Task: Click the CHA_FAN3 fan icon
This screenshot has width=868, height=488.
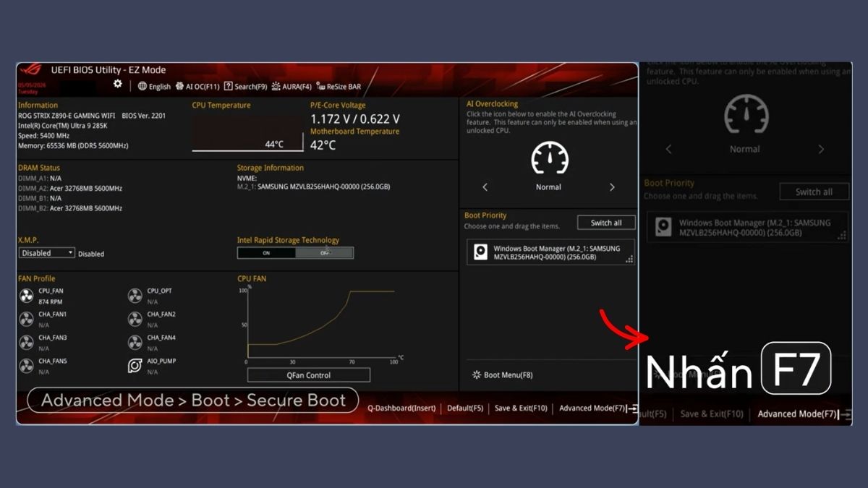Action: click(x=27, y=342)
